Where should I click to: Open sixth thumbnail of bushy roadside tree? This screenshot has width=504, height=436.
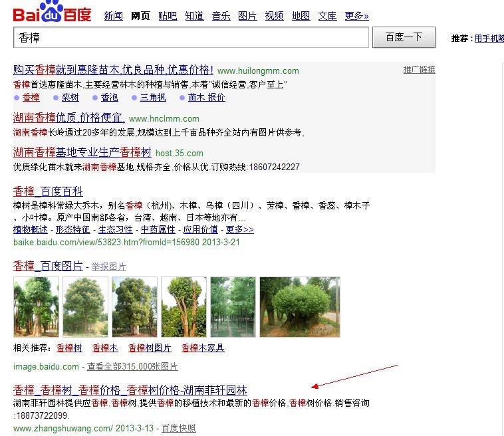pyautogui.click(x=300, y=307)
